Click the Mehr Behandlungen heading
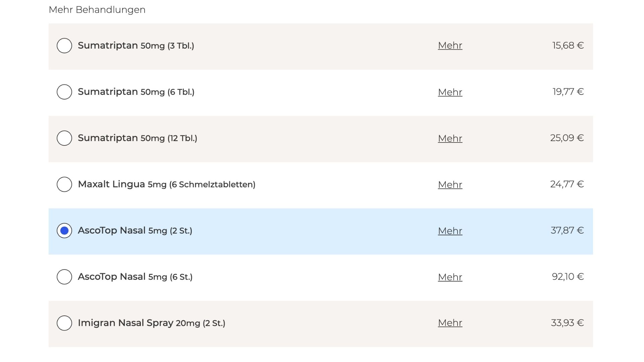 [x=97, y=10]
